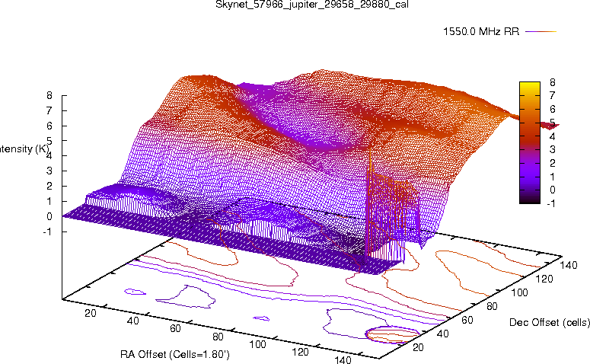590x364 pixels.
Task: Click the 120 tick on the RA Offset axis
Action: (300, 353)
